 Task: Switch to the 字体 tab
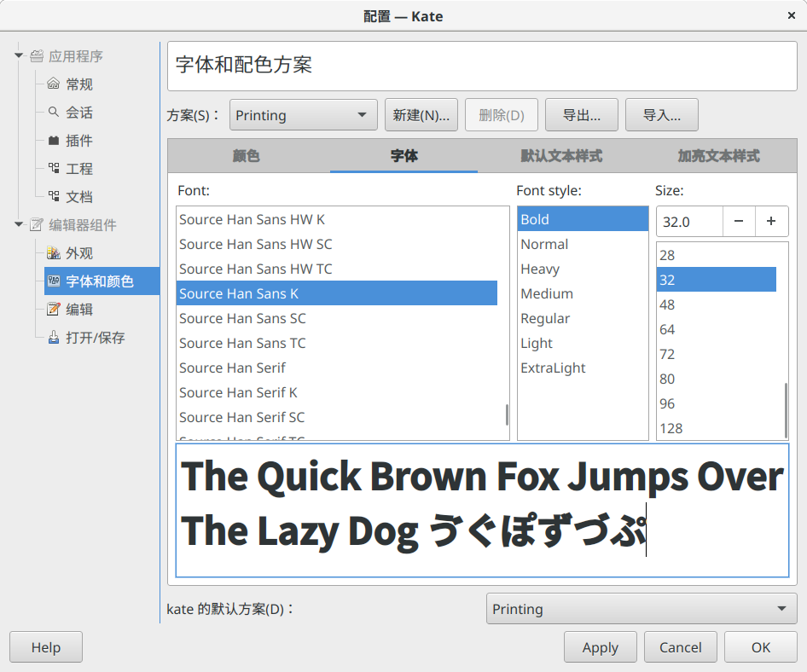click(404, 155)
